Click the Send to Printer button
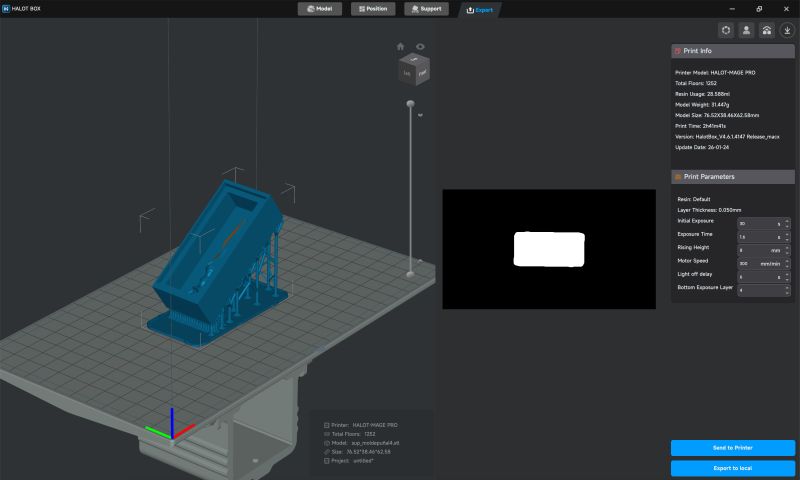The height and width of the screenshot is (480, 800). 733,448
